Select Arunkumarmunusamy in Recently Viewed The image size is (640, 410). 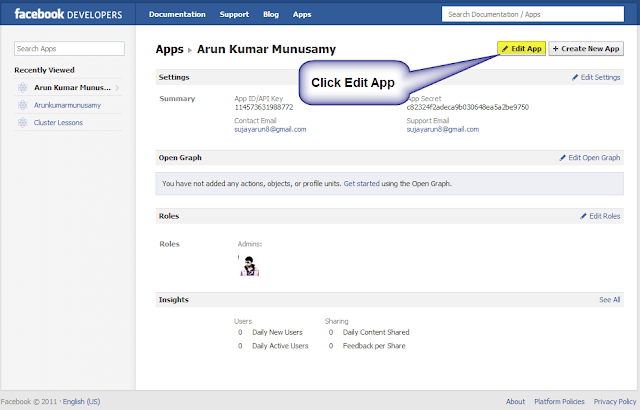[68, 105]
